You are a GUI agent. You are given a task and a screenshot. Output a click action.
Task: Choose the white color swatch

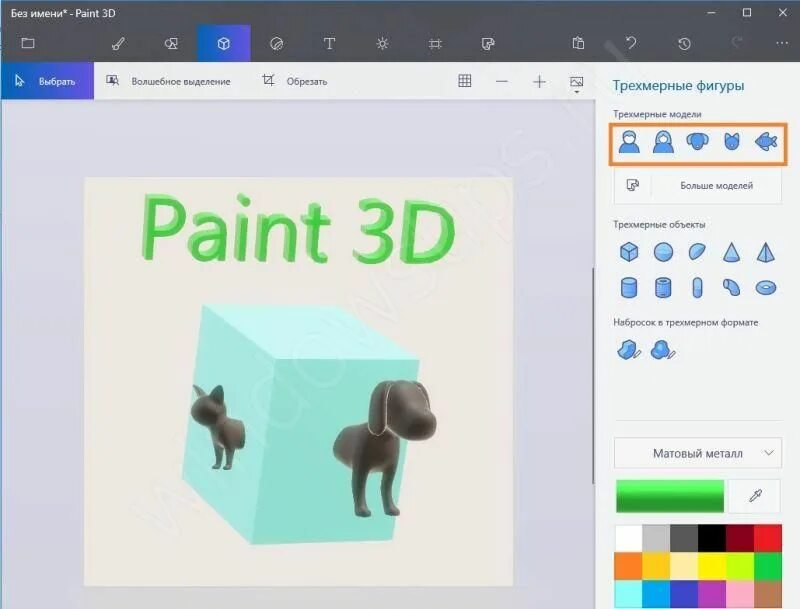(x=628, y=538)
